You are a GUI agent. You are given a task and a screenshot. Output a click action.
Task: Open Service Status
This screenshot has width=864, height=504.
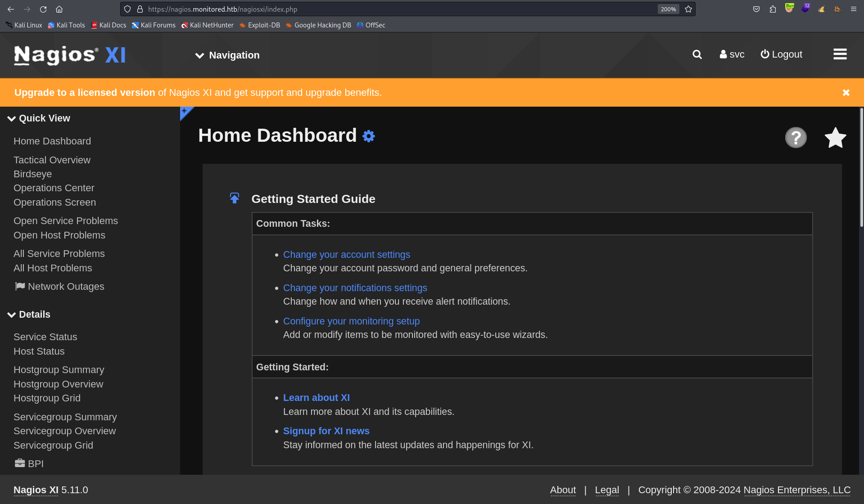(45, 337)
